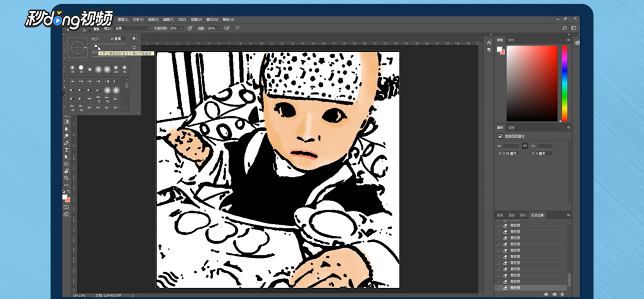Change screen mode icon at toolbar bottom
Image resolution: width=644 pixels, height=299 pixels.
coord(66,214)
